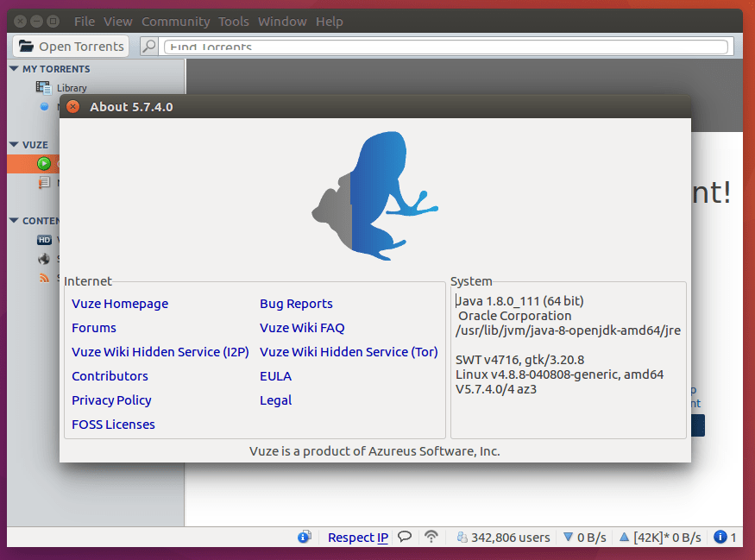Open the Vuze Homepage link
Viewport: 755px width, 560px height.
[x=120, y=304]
